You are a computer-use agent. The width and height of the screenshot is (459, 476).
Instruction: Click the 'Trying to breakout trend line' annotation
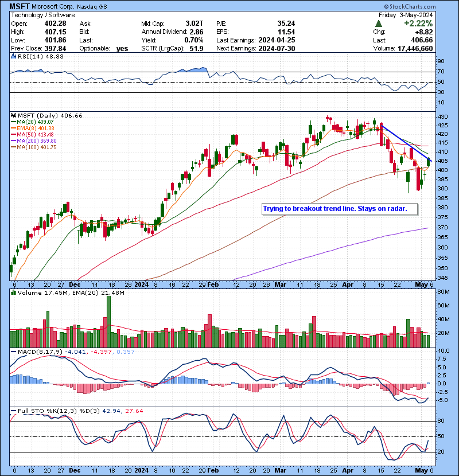click(x=340, y=209)
